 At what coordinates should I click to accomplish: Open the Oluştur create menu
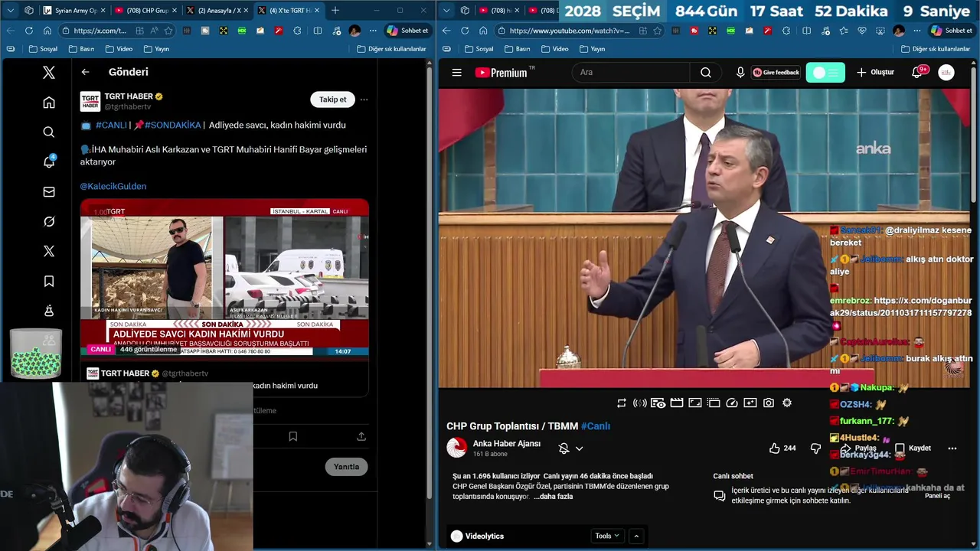coord(875,73)
